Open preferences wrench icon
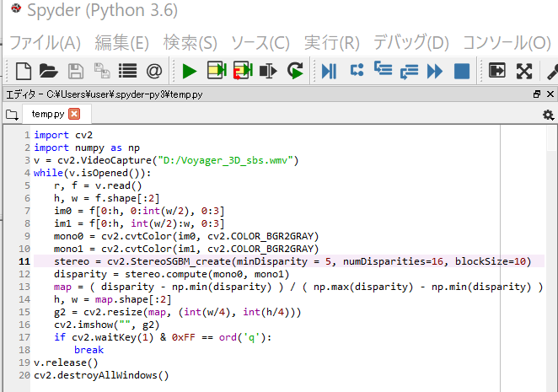The width and height of the screenshot is (558, 392). coord(552,71)
